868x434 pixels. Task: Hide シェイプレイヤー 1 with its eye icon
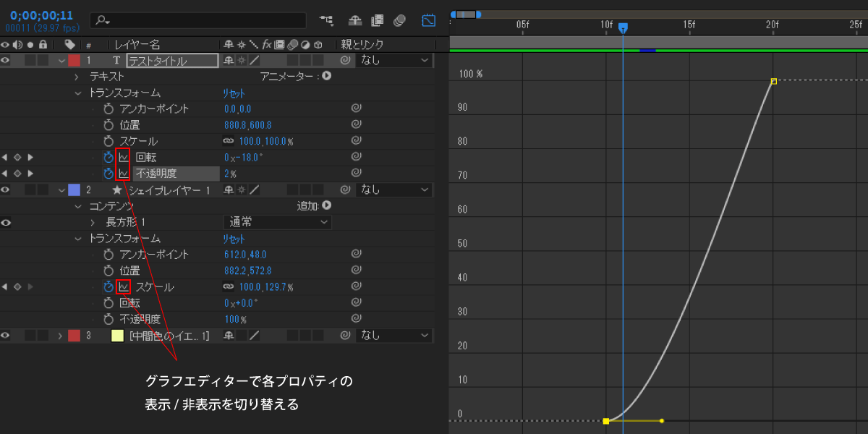click(6, 190)
